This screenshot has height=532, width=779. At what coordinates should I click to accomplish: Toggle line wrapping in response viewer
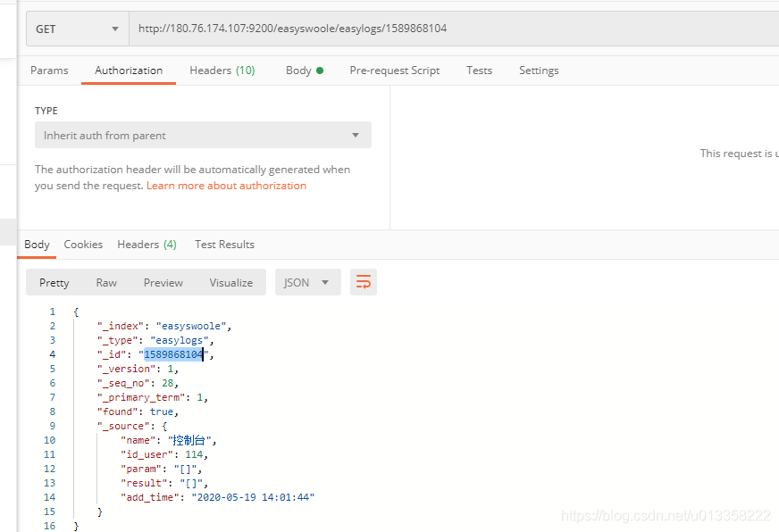coord(363,281)
